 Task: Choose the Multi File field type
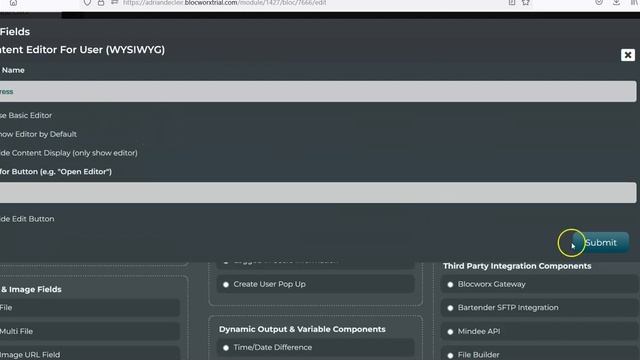89,331
